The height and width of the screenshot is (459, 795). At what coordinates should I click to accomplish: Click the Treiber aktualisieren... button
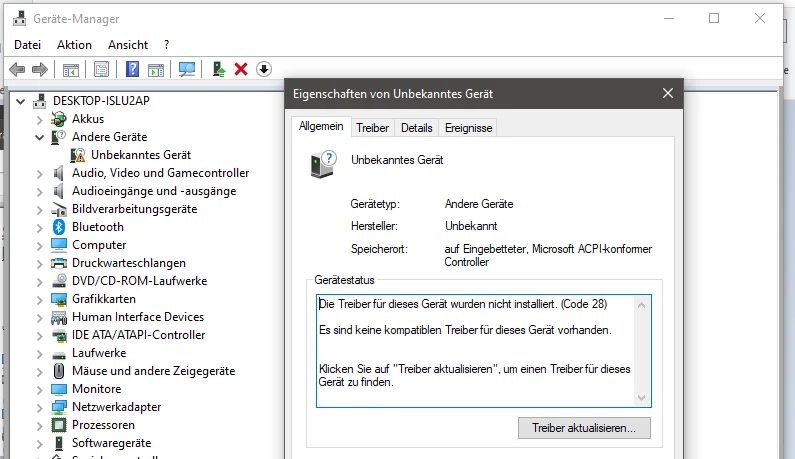coord(584,428)
